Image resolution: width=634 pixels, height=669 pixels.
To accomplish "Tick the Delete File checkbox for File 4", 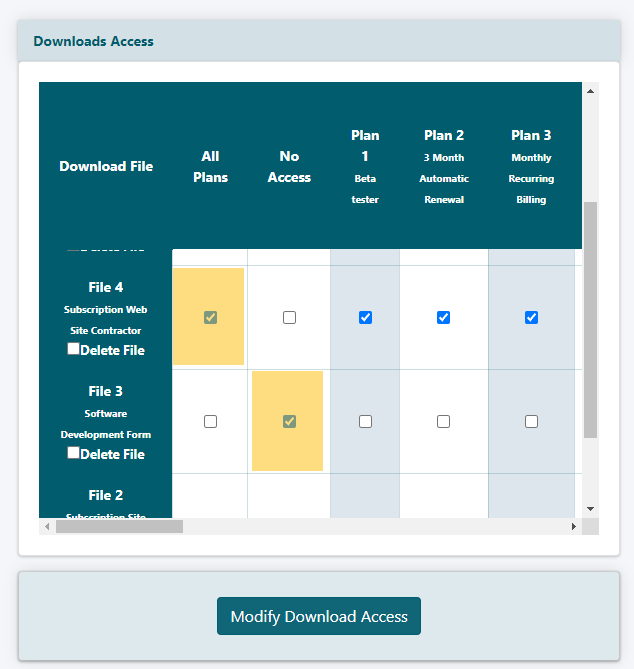I will click(73, 349).
